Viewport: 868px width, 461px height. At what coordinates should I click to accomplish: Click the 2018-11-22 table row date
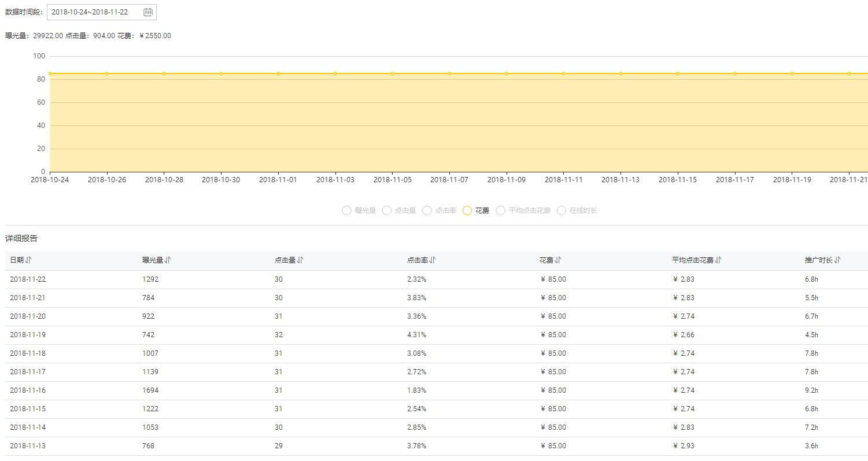pos(28,279)
